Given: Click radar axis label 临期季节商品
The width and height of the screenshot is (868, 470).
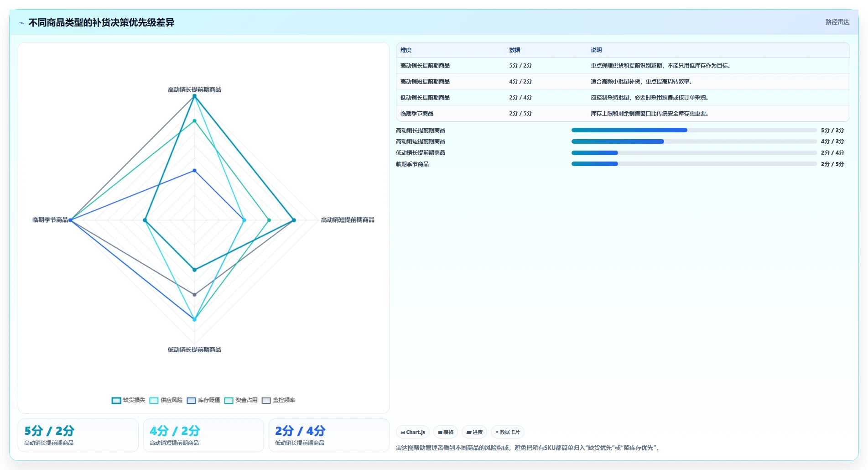Looking at the screenshot, I should click(50, 220).
